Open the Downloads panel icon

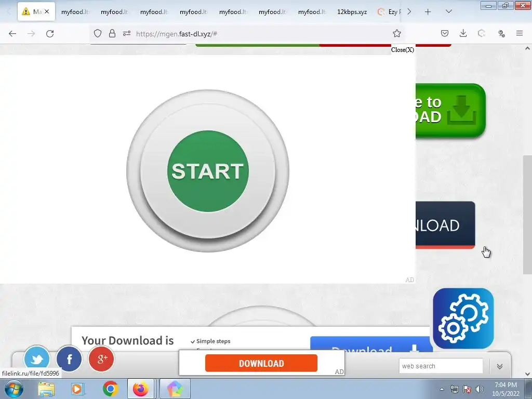[463, 33]
